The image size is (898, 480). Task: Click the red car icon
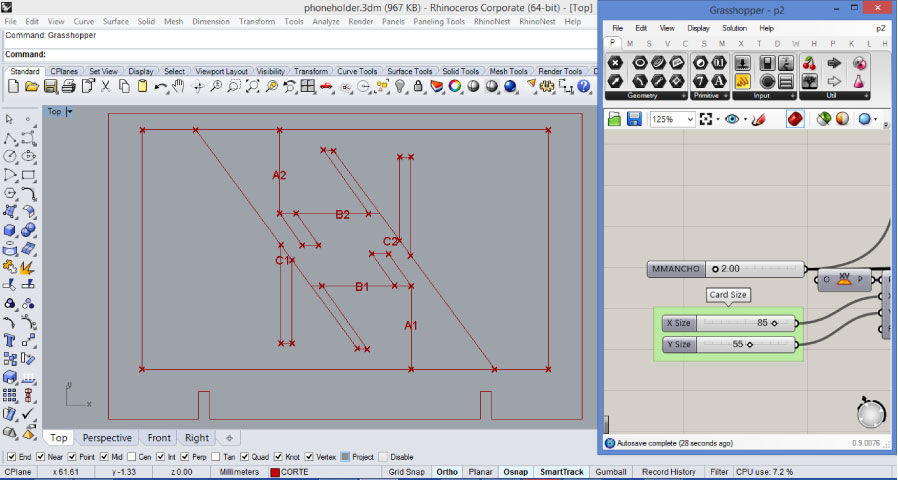point(326,86)
